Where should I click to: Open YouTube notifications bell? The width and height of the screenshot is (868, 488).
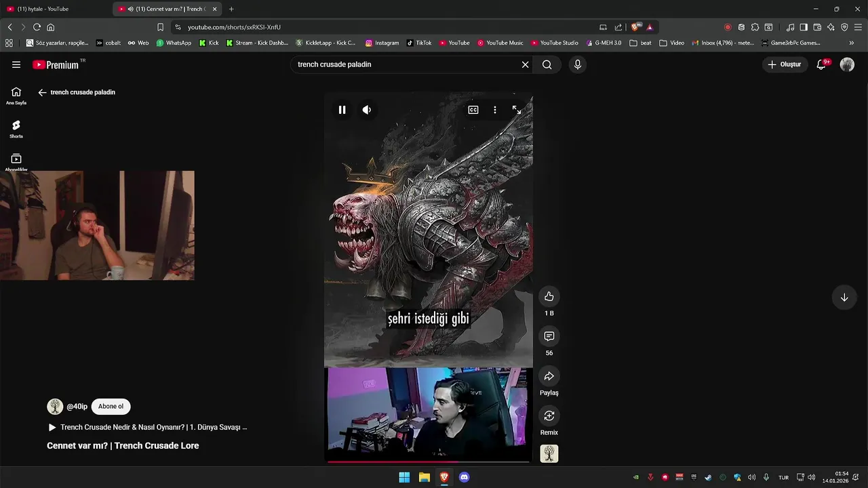coord(822,64)
